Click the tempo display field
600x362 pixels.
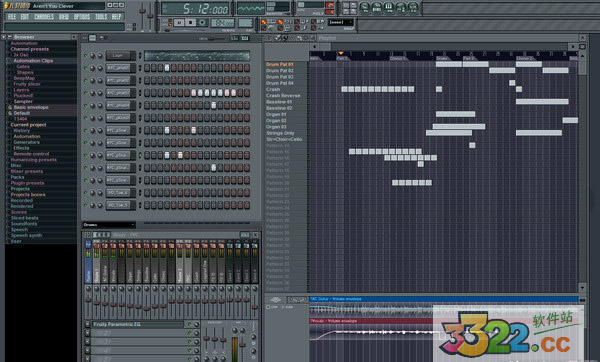[222, 23]
